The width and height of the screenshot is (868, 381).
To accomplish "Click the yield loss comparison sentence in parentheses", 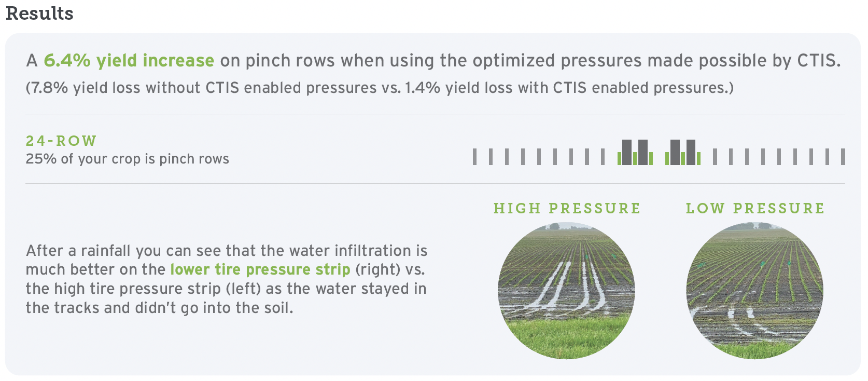I will pos(380,88).
